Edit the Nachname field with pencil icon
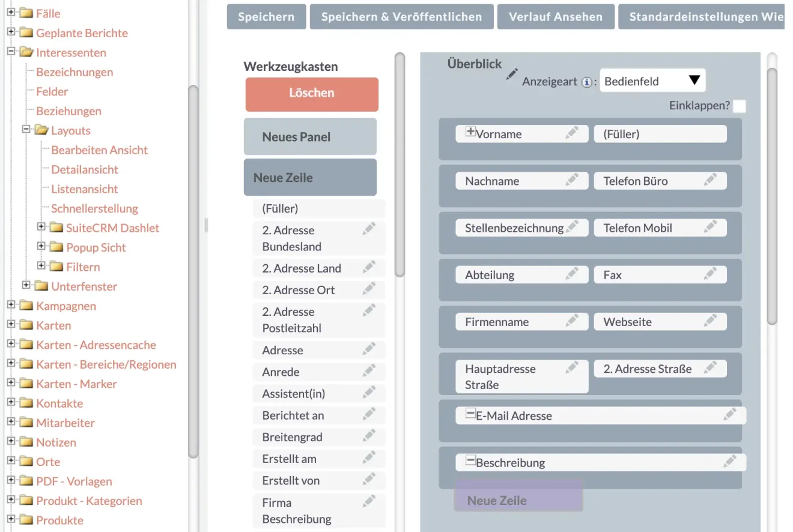The width and height of the screenshot is (793, 532). pos(573,180)
